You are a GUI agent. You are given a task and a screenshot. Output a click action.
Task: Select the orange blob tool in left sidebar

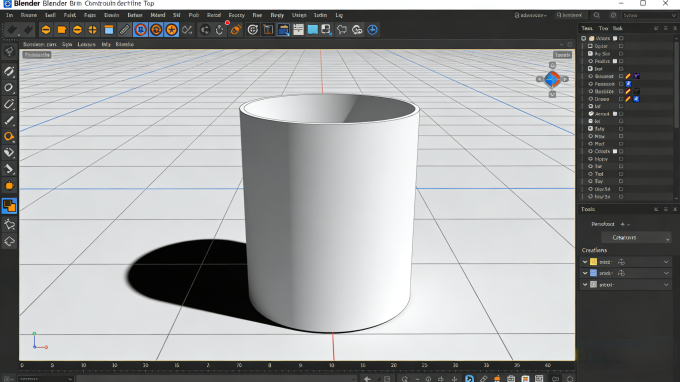pyautogui.click(x=9, y=186)
